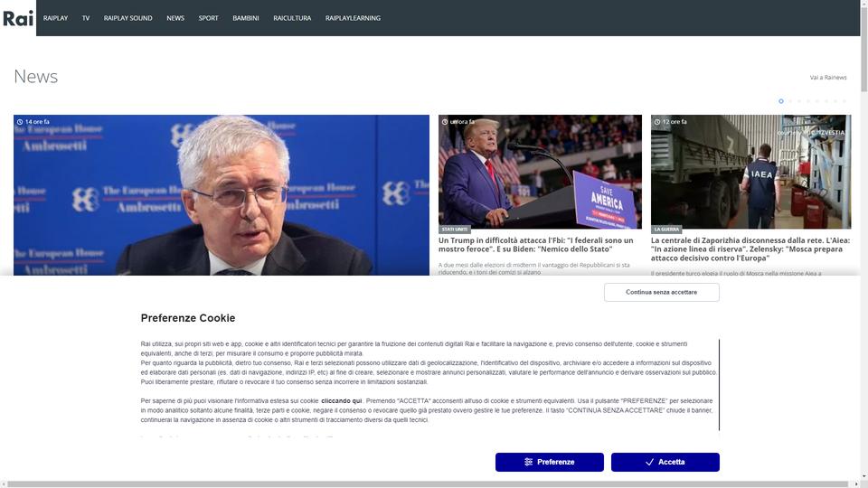Click the '14 ore fa' timestamp
The image size is (868, 488).
pos(37,122)
